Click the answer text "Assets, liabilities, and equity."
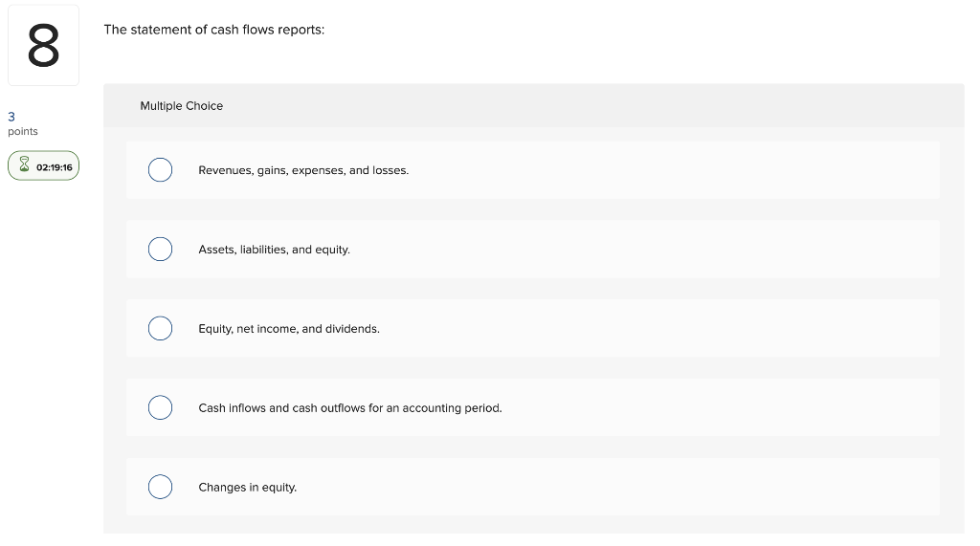The height and width of the screenshot is (546, 980). tap(274, 250)
